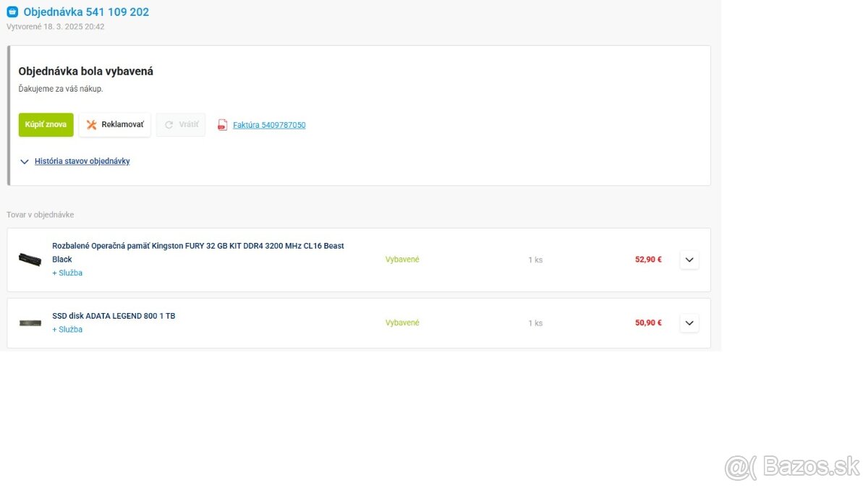Click the circular arrow icon in Vrátiť
Image resolution: width=868 pixels, height=488 pixels.
pos(169,125)
